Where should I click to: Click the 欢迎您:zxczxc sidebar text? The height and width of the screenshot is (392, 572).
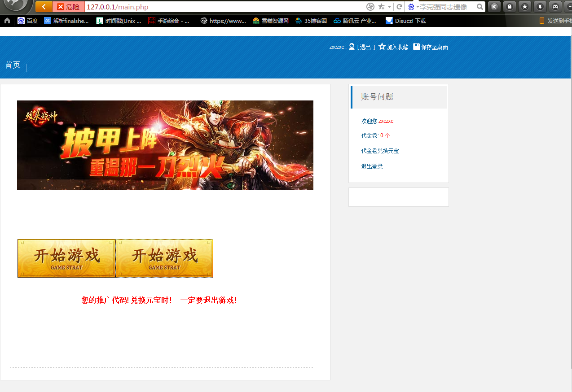point(377,121)
